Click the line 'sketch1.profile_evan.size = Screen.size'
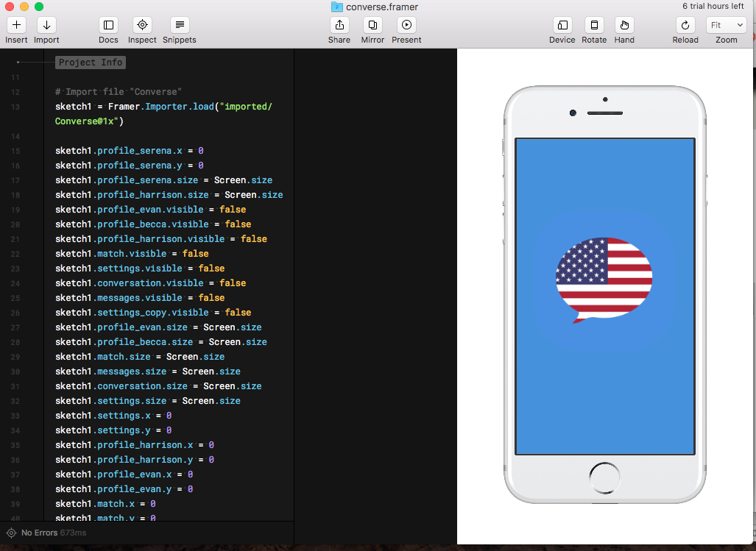 [158, 327]
